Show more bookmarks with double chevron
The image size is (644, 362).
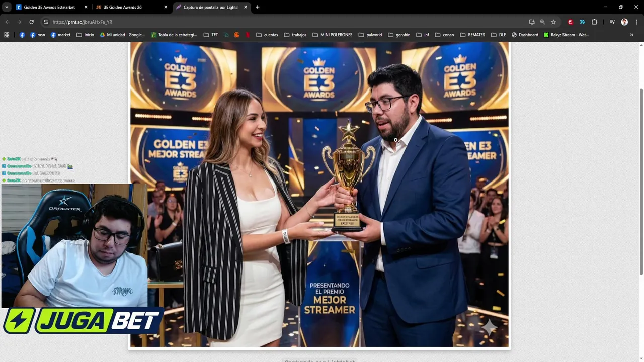pos(632,35)
